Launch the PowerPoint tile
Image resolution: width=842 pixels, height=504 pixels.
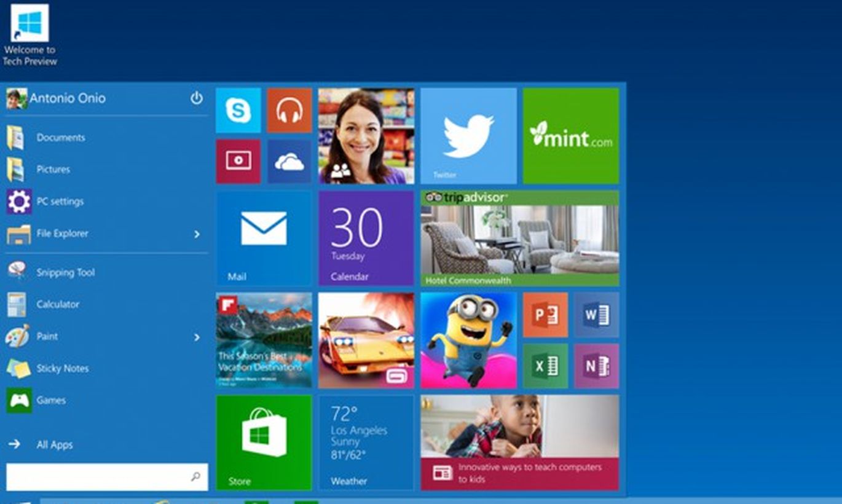545,315
